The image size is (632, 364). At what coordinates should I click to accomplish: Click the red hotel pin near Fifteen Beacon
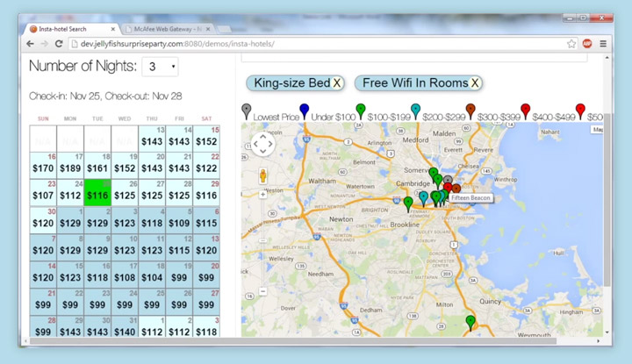pos(448,188)
